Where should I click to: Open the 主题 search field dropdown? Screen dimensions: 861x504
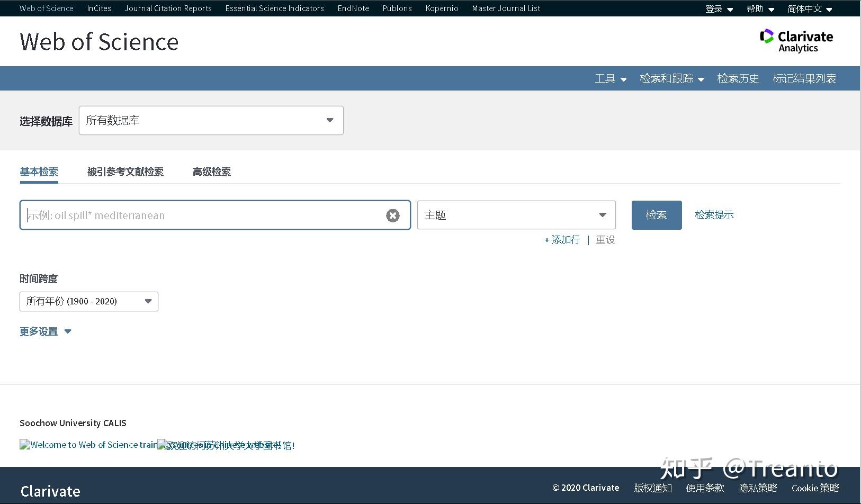pos(516,215)
